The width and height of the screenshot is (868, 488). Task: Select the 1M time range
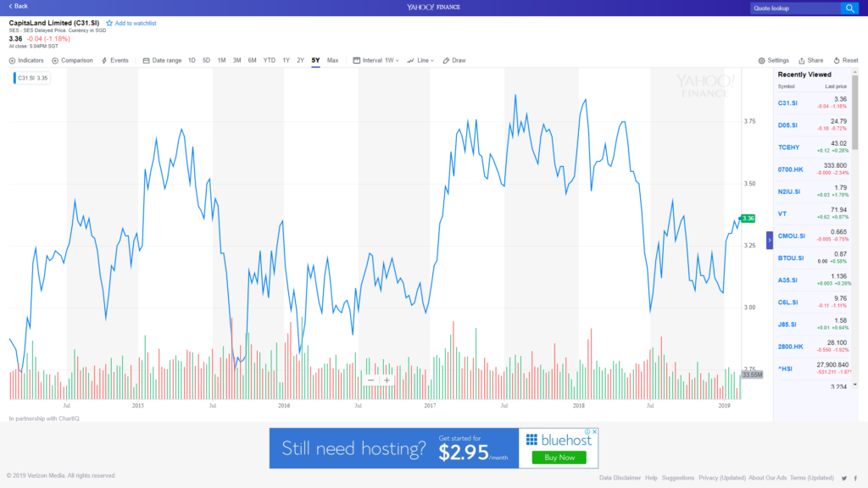(x=221, y=60)
